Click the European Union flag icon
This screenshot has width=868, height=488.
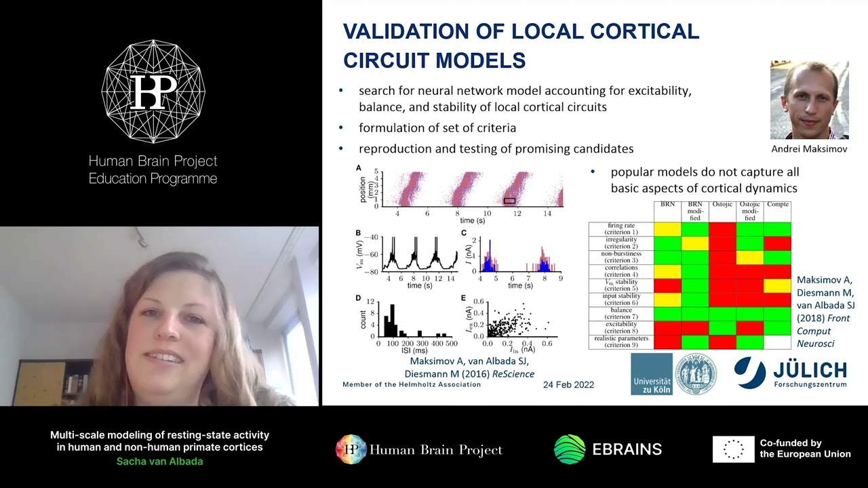[733, 449]
